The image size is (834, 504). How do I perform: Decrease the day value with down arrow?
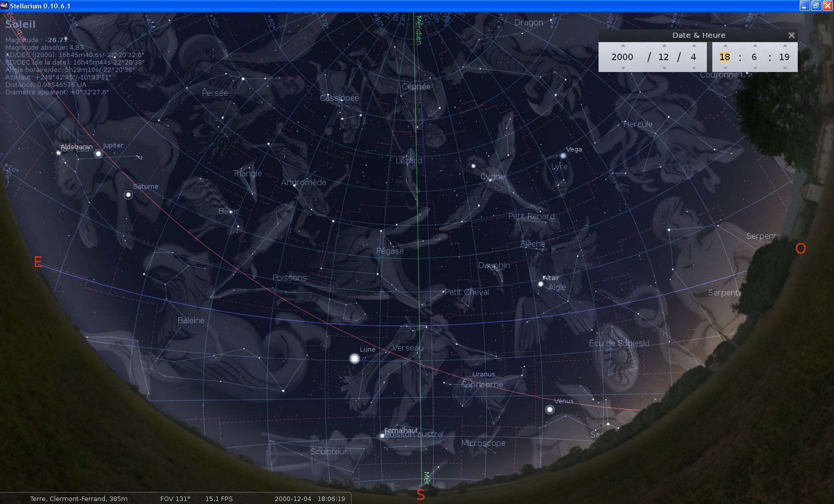693,68
